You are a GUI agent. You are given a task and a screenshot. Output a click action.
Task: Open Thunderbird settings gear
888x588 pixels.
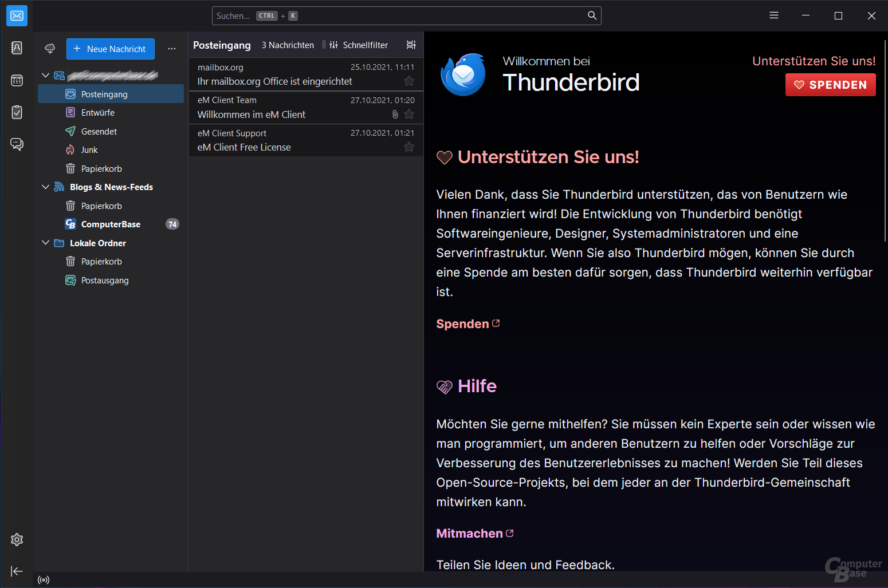click(x=17, y=539)
